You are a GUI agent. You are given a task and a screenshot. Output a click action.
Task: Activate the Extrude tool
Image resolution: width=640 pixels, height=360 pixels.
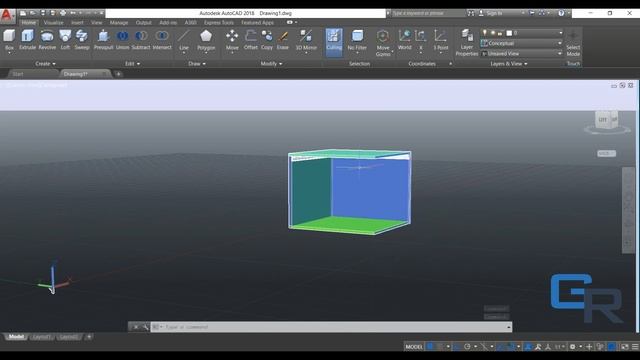click(27, 40)
